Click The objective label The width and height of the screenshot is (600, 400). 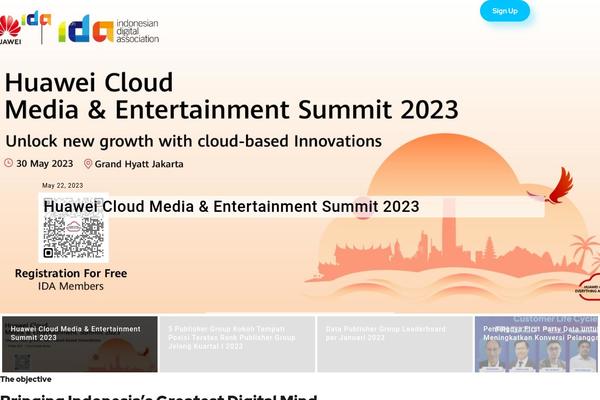[x=26, y=379]
